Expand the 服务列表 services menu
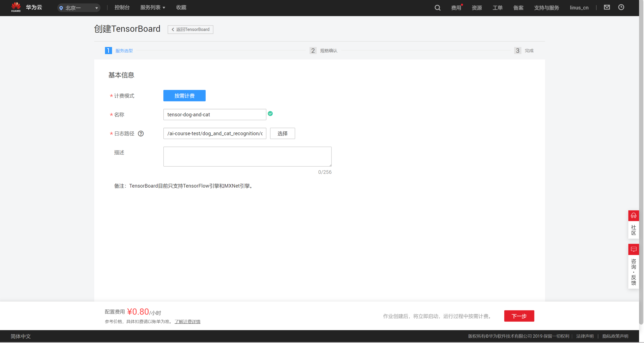This screenshot has height=343, width=644. click(152, 8)
